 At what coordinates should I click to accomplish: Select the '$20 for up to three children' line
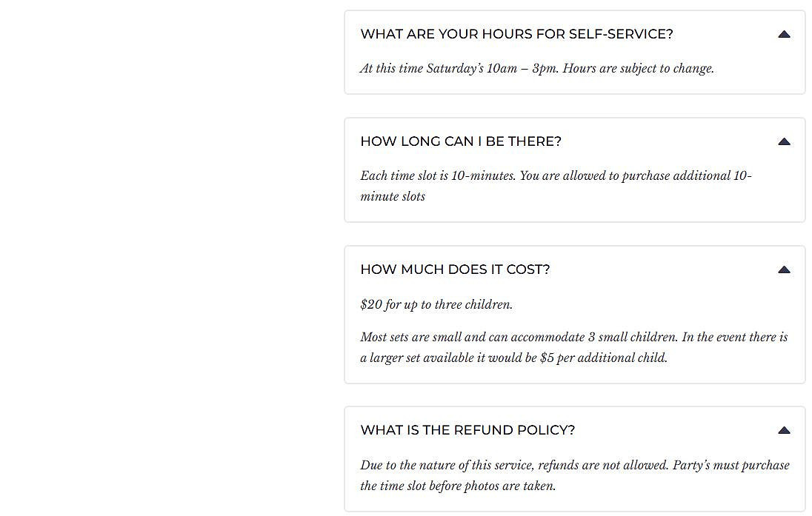[436, 304]
